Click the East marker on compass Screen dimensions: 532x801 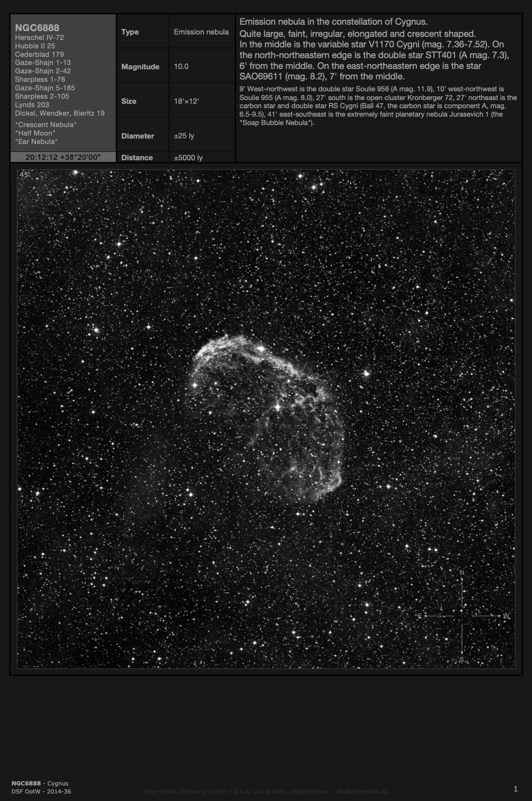tap(420, 616)
